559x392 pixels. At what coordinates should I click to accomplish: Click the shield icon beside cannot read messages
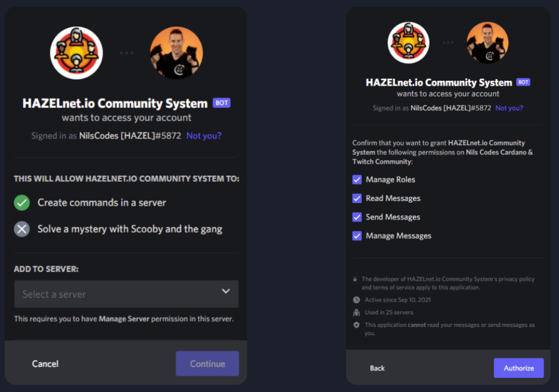tap(356, 325)
